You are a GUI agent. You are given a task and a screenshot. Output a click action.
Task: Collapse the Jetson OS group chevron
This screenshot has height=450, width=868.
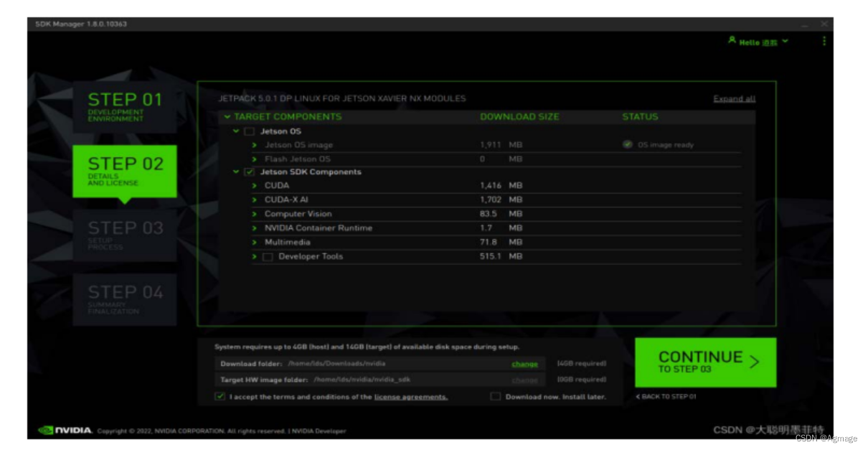click(x=236, y=131)
